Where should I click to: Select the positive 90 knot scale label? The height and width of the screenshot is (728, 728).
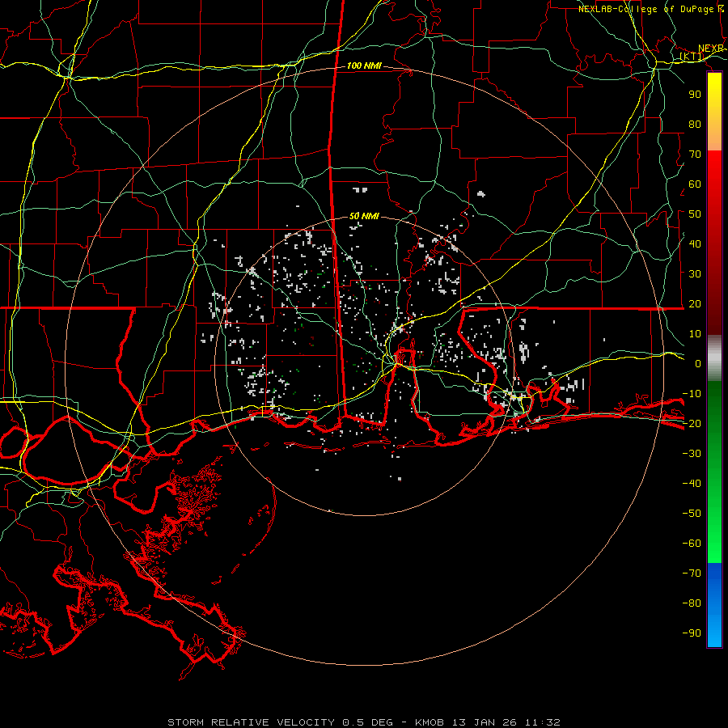[695, 95]
